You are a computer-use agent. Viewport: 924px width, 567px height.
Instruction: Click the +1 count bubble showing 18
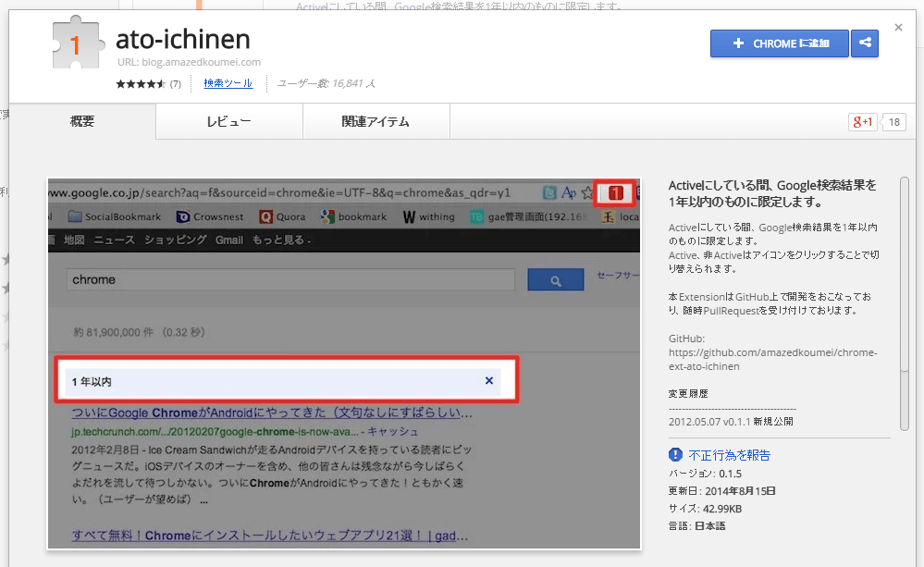893,122
